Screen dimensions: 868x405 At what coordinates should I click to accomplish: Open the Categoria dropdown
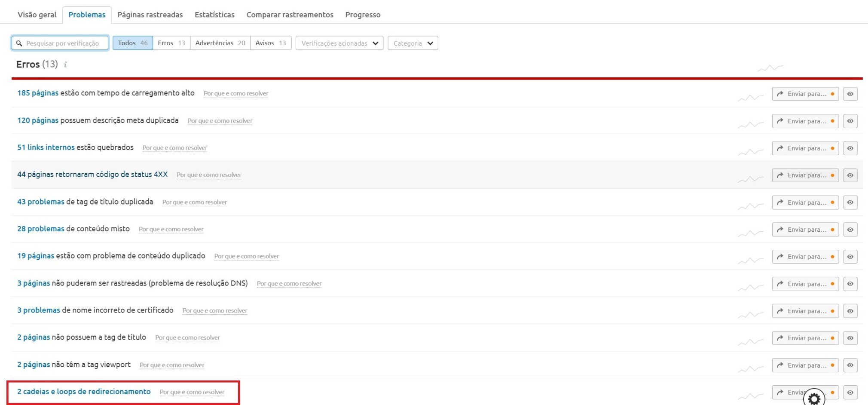click(413, 43)
